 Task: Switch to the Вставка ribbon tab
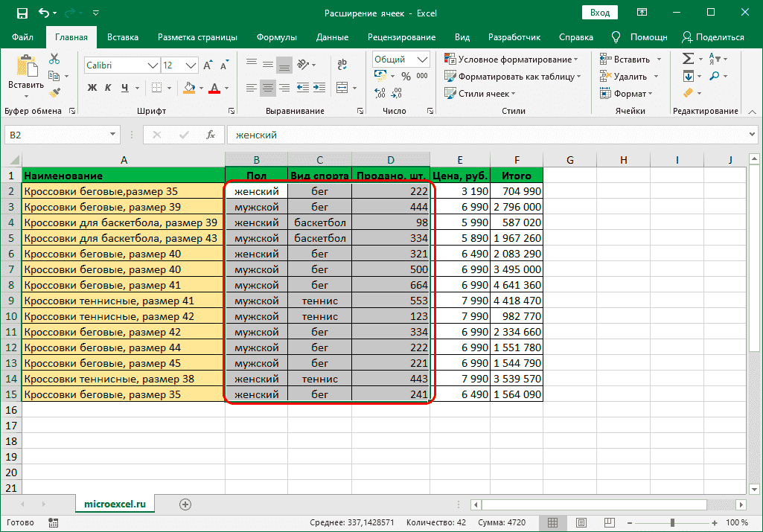coord(123,36)
